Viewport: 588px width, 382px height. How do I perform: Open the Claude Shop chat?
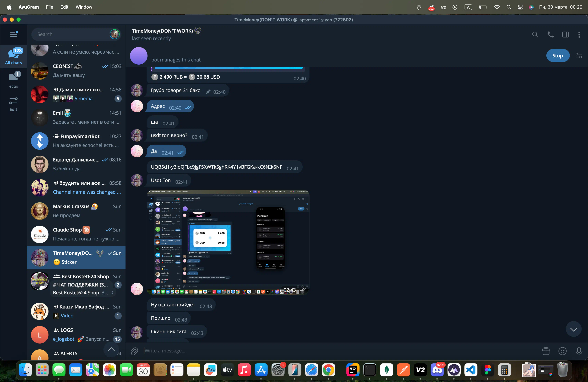click(76, 234)
